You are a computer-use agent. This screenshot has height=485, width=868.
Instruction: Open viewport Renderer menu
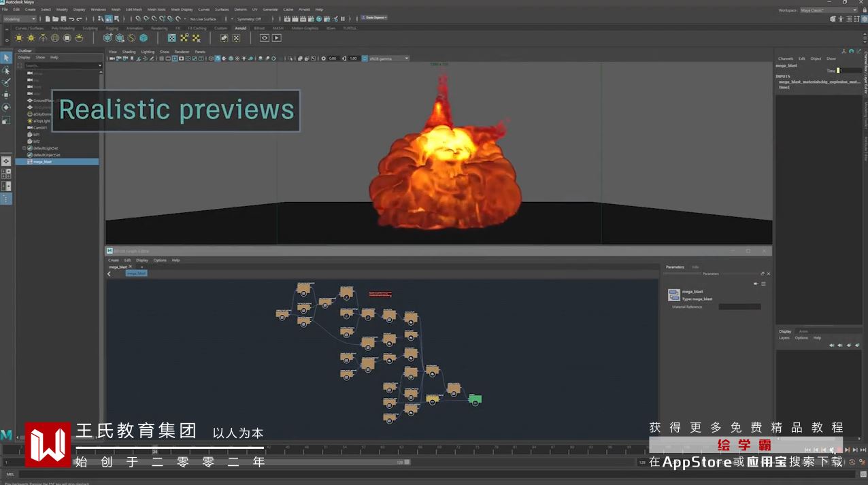[x=182, y=52]
